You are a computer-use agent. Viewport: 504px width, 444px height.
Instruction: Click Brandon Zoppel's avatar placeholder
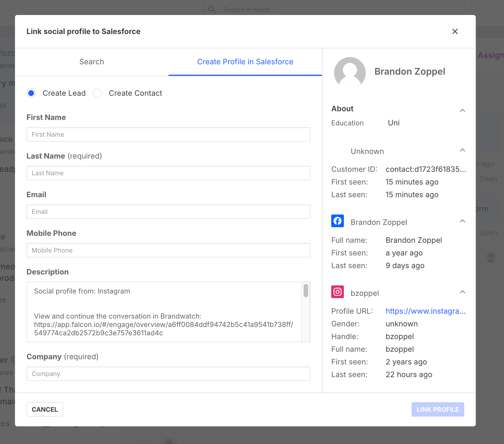pyautogui.click(x=350, y=72)
